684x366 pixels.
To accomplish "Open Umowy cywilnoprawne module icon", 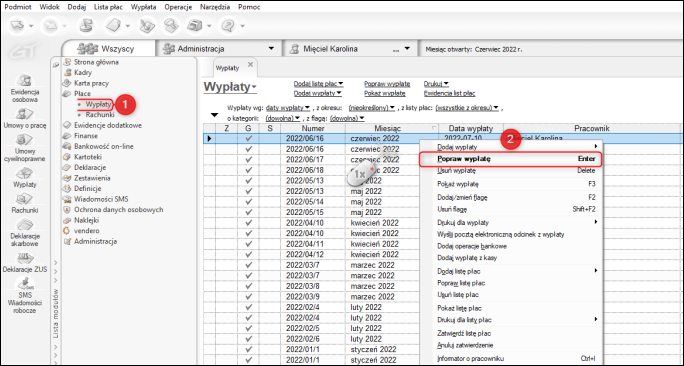I will pos(25,140).
